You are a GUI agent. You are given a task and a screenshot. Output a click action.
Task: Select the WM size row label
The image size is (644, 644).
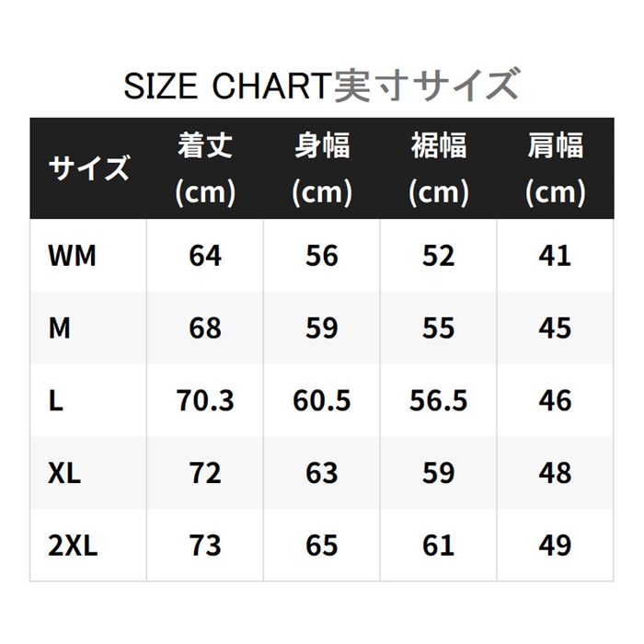(72, 255)
